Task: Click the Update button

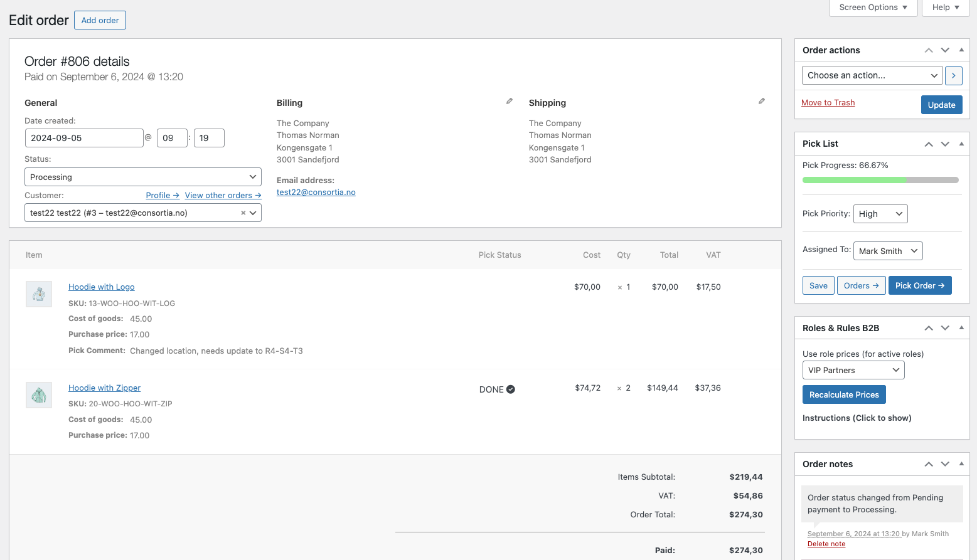Action: pos(941,104)
